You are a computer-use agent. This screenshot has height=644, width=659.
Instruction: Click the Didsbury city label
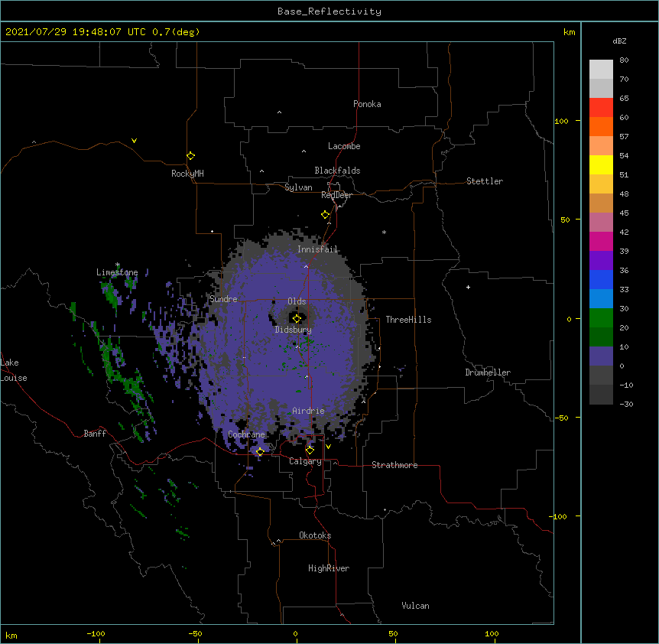click(294, 330)
